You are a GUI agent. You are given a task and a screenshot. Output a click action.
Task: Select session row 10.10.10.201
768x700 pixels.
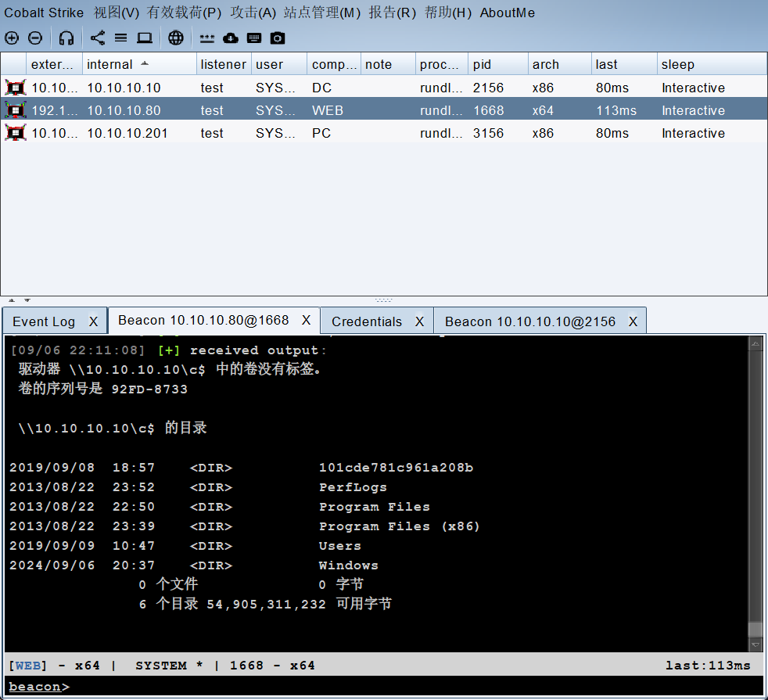coord(383,133)
